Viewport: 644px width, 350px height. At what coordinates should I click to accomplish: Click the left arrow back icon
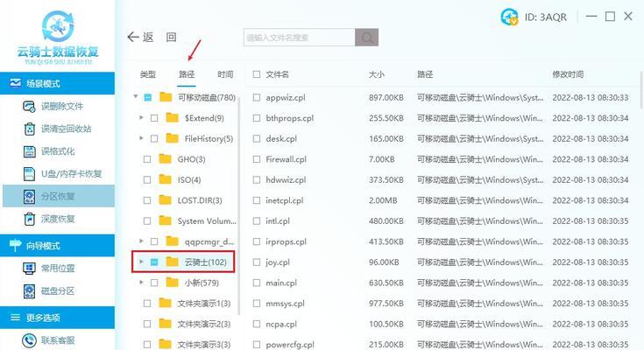(x=132, y=38)
